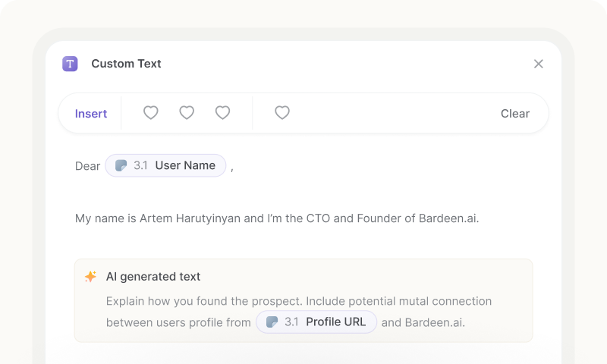Click the first heart icon next to Insert
Screen dimensions: 607x364
click(x=150, y=112)
